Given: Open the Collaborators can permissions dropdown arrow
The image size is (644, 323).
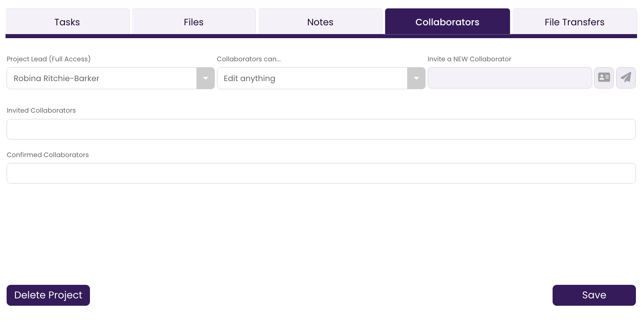Looking at the screenshot, I should point(416,78).
